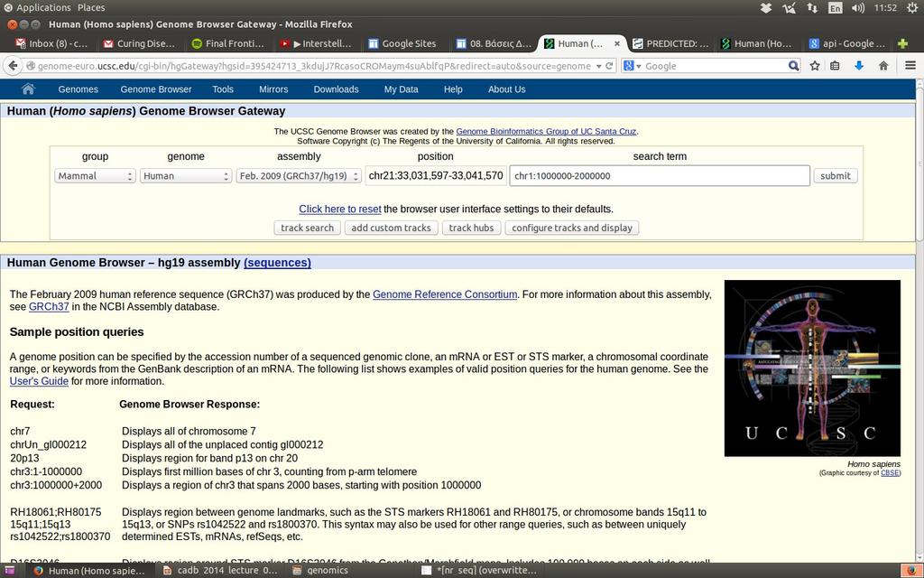Click the position field chr21:33,031,597-33,041,570
This screenshot has width=924, height=578.
click(x=436, y=176)
